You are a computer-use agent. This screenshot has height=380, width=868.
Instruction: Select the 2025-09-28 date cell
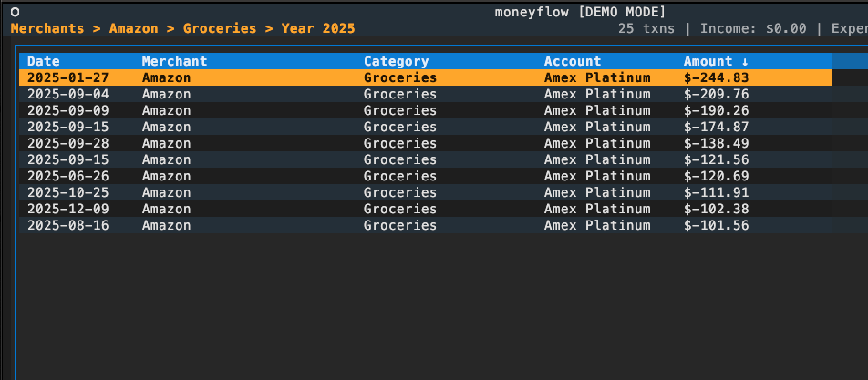click(68, 143)
